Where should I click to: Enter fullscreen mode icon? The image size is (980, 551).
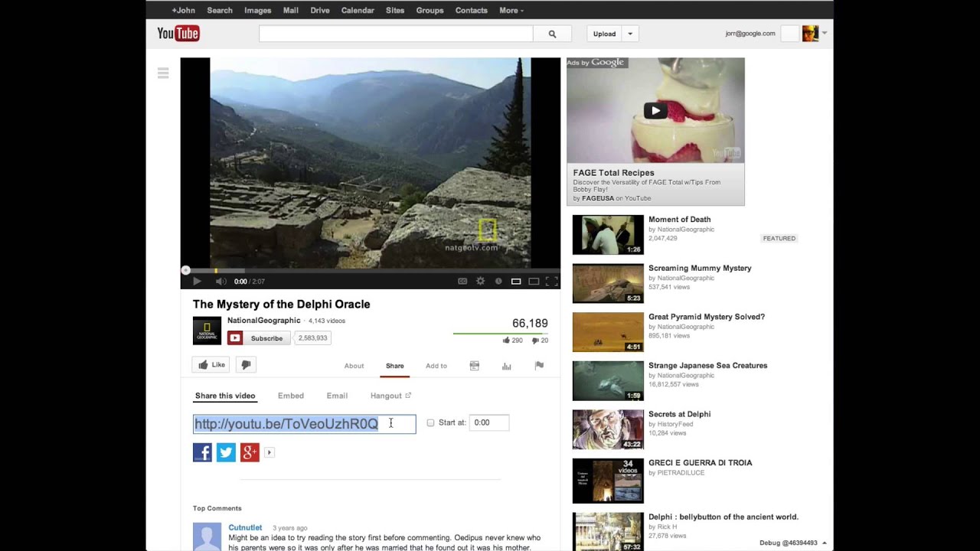[551, 282]
